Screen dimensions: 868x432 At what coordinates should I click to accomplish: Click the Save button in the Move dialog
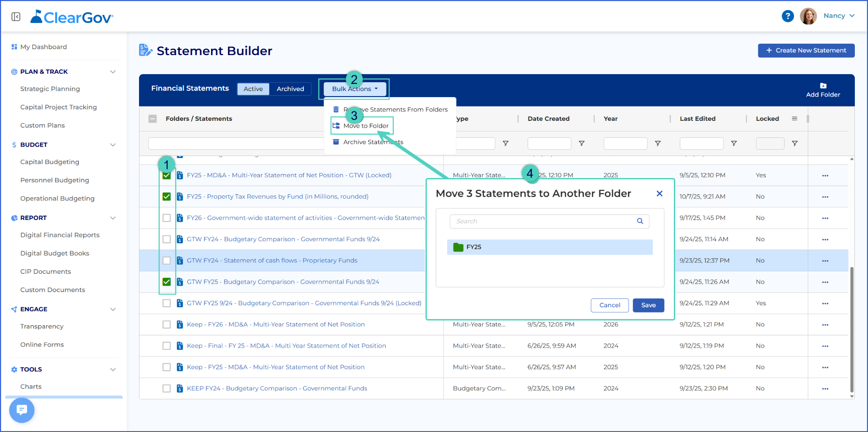648,305
